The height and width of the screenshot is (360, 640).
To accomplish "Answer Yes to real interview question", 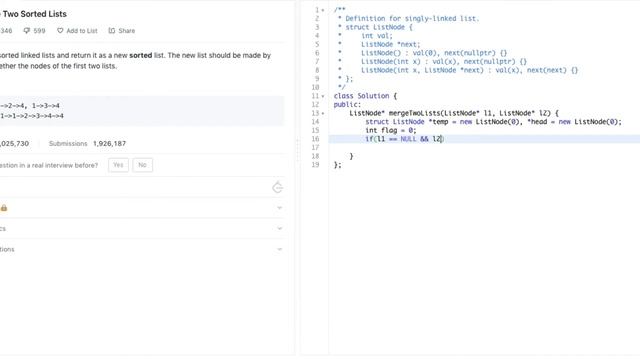I will click(118, 165).
